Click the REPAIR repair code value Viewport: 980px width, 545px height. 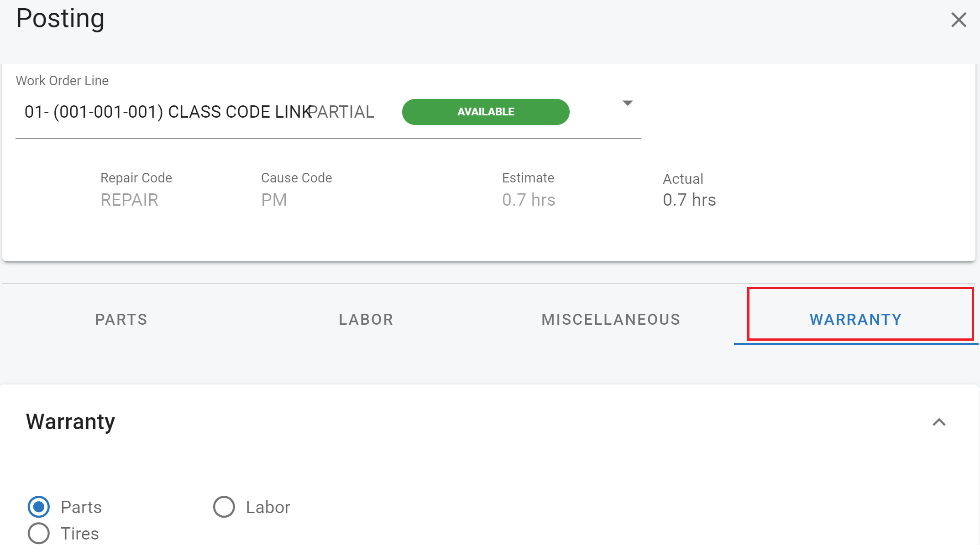click(129, 200)
